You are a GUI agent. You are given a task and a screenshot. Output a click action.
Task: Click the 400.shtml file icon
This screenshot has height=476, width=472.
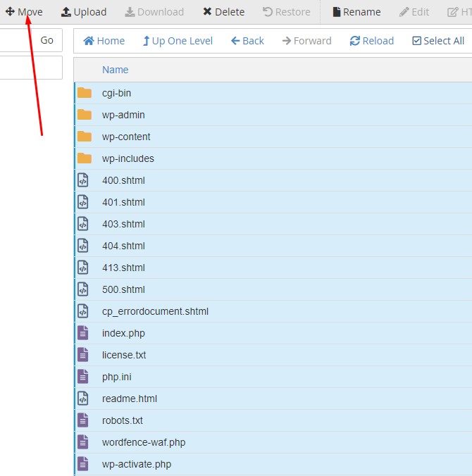83,180
